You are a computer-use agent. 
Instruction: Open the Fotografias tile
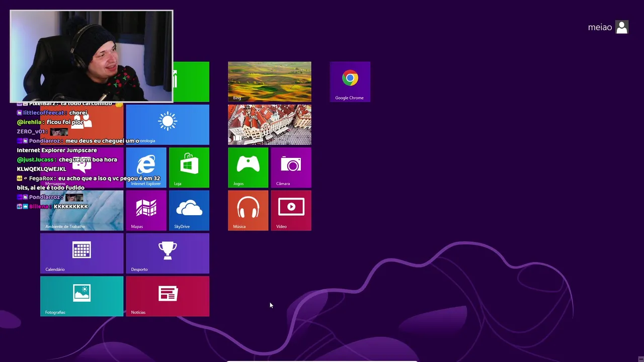pos(82,296)
